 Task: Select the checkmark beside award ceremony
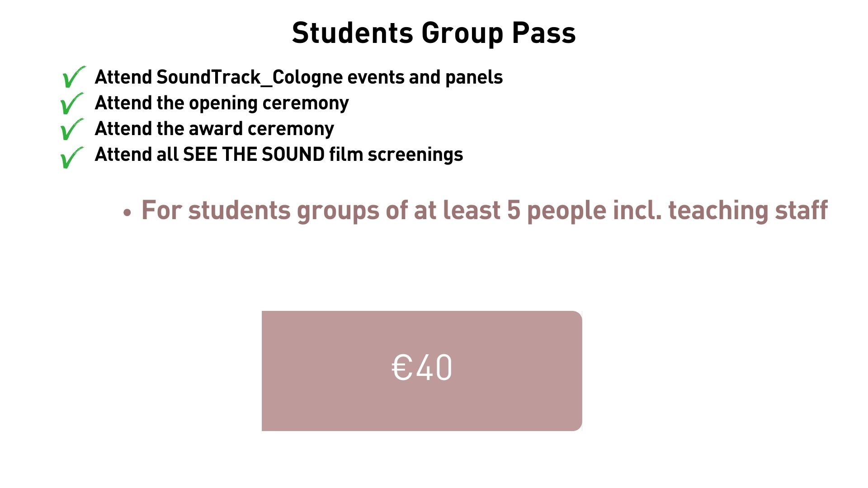point(71,129)
